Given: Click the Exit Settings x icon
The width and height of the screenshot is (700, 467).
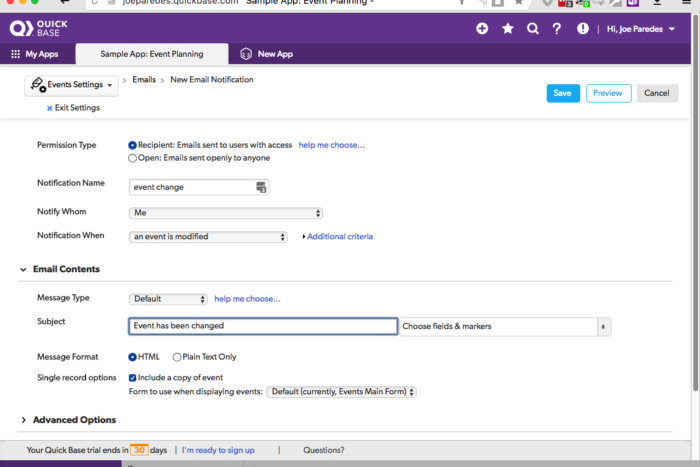Looking at the screenshot, I should (x=50, y=108).
